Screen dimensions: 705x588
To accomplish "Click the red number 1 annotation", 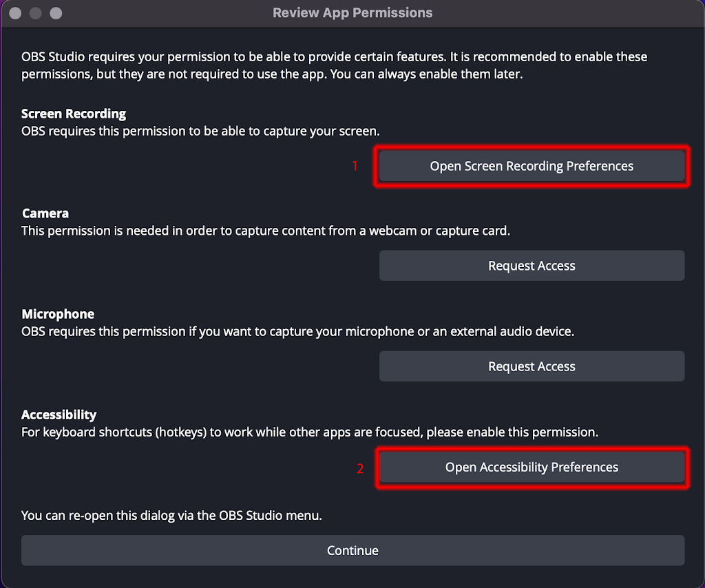I will [355, 166].
